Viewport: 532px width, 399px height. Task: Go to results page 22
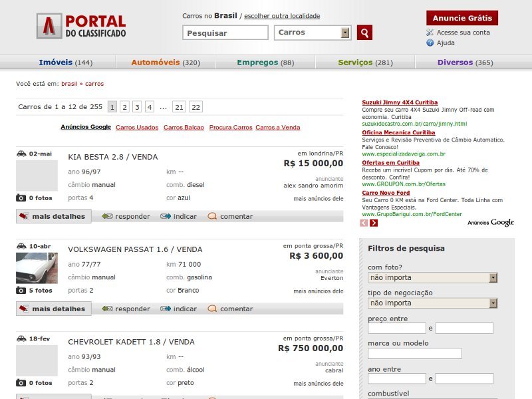coord(196,107)
